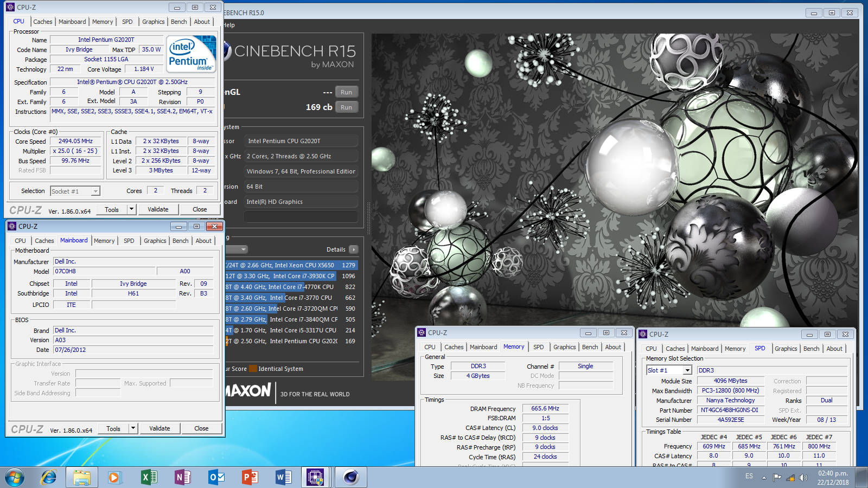This screenshot has width=868, height=488.
Task: Click title icon of CPU-Z Memory window
Action: point(422,332)
